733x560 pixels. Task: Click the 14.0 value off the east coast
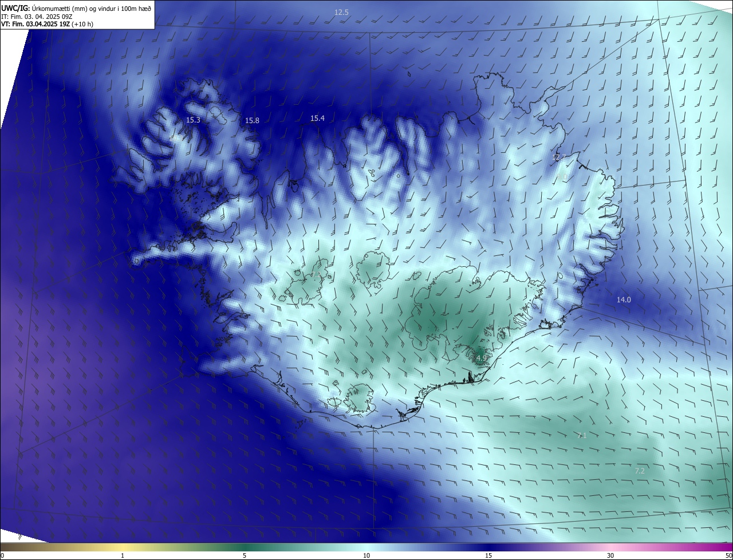[624, 299]
